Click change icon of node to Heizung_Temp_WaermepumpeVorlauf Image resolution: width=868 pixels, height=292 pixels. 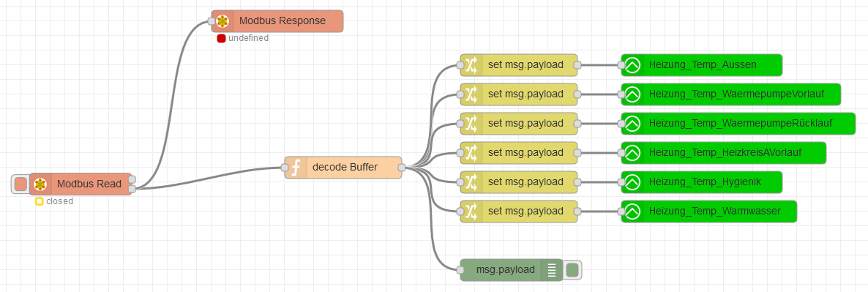[471, 94]
